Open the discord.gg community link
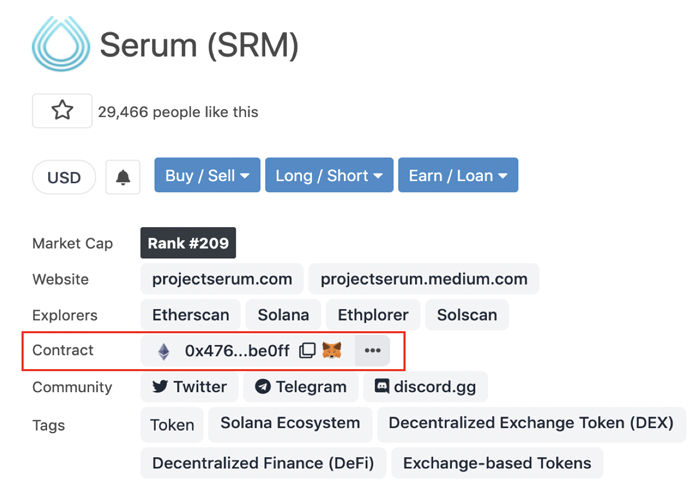Screen dimensions: 700x500 coord(425,387)
